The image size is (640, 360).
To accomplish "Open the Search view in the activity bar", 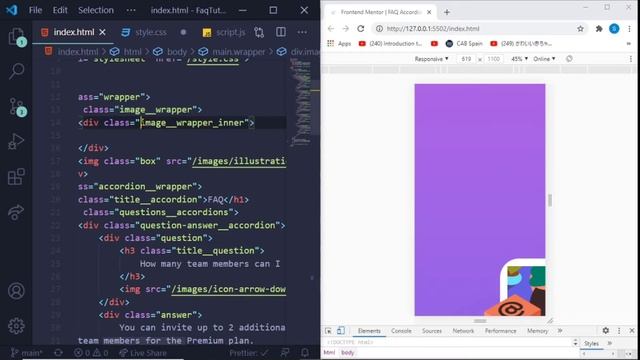I will point(16,71).
